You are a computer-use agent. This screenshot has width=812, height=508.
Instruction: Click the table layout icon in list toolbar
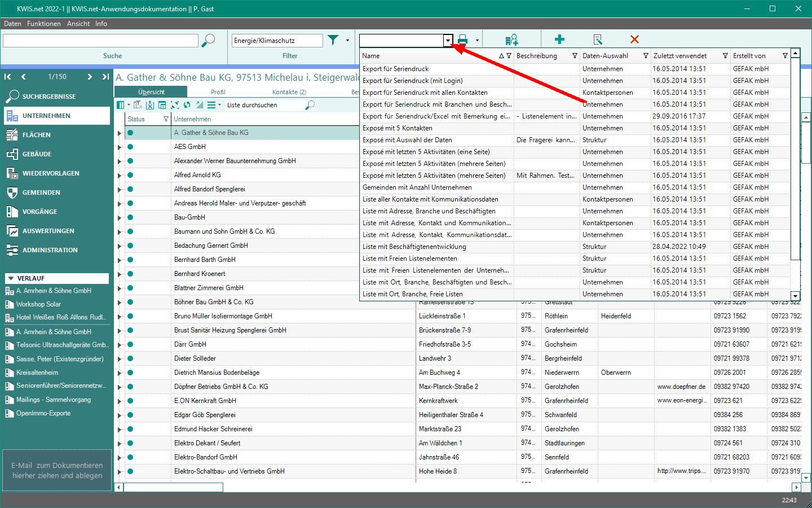point(162,105)
